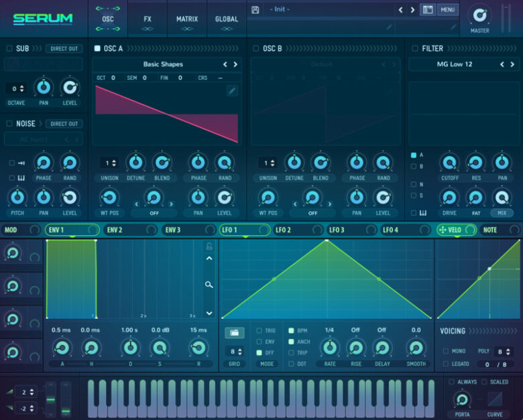Click the envelope attack A knob
The height and width of the screenshot is (420, 523).
click(62, 348)
